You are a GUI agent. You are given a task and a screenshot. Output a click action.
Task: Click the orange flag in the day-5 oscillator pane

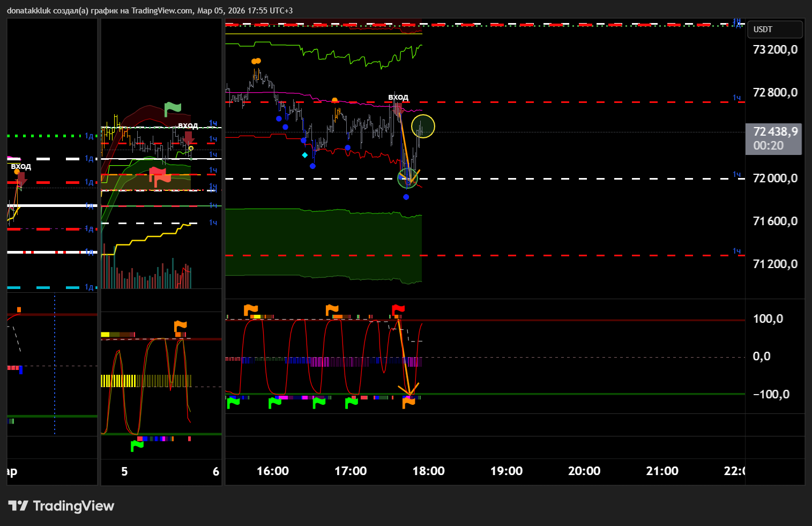(181, 326)
